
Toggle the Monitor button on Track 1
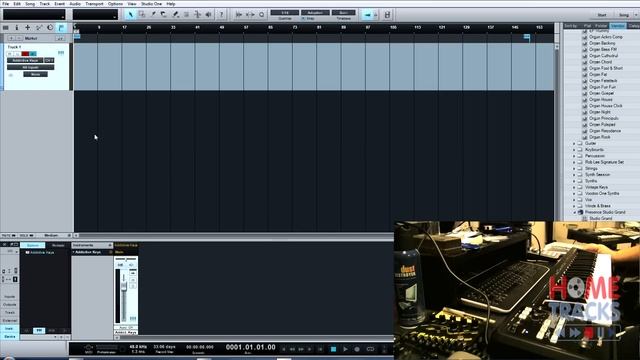coord(33,53)
